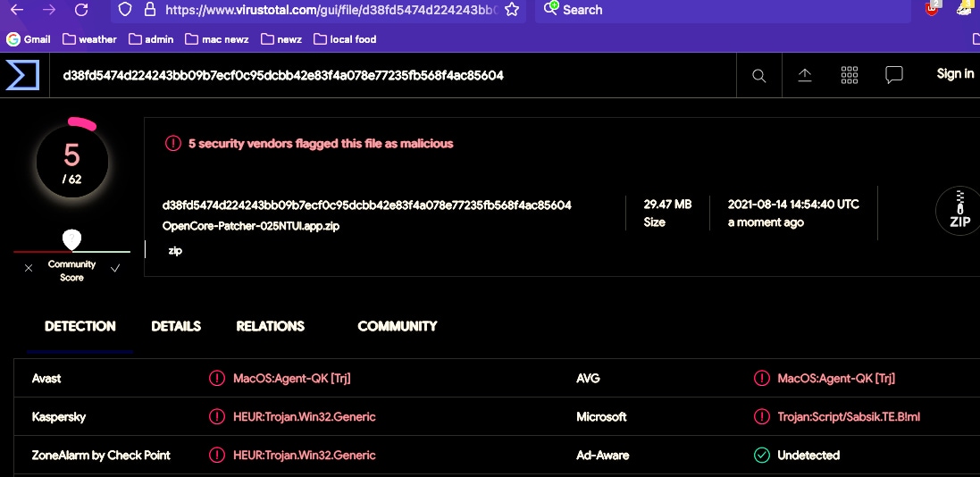This screenshot has height=477, width=980.
Task: Click the 2021-08-14 14:54:40 UTC timestamp
Action: tap(794, 205)
